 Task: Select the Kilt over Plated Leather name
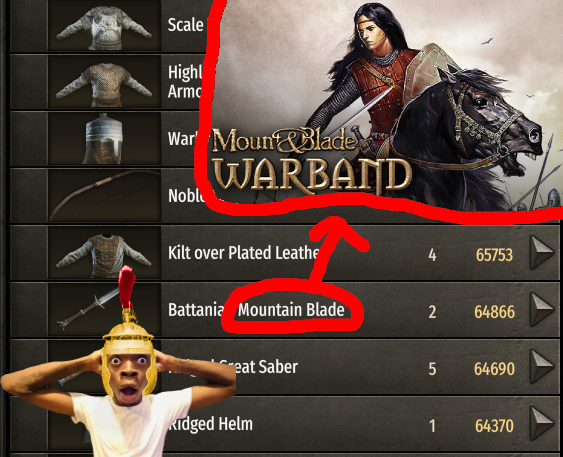tap(243, 253)
